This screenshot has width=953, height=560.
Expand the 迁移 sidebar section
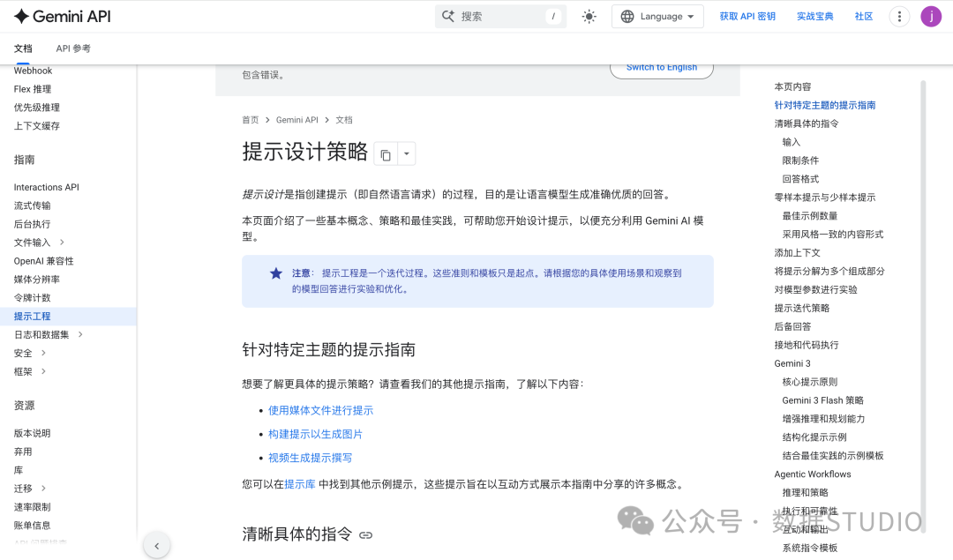click(43, 489)
